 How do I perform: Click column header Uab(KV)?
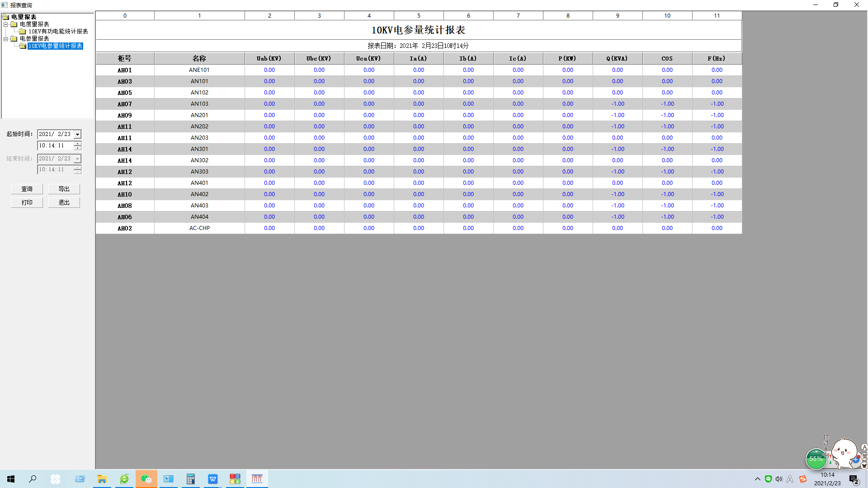[269, 59]
